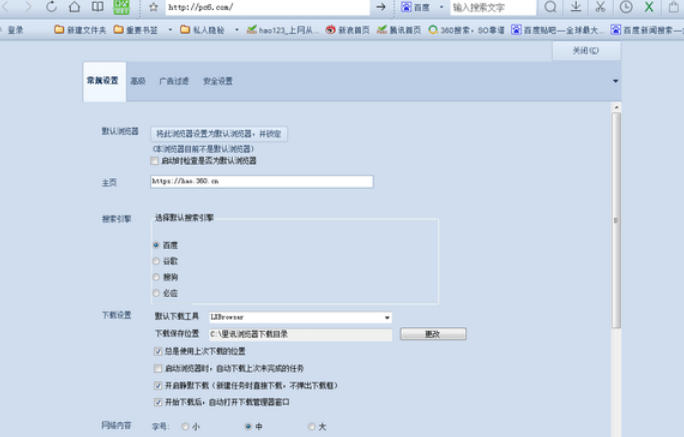684x437 pixels.
Task: Open 百度新闻搜索 bookmark
Action: pos(647,30)
